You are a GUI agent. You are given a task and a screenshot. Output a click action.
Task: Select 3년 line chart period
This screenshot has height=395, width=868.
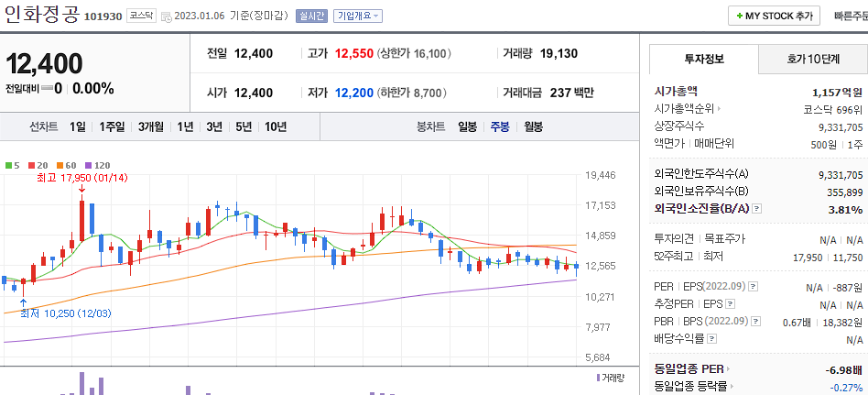point(214,126)
